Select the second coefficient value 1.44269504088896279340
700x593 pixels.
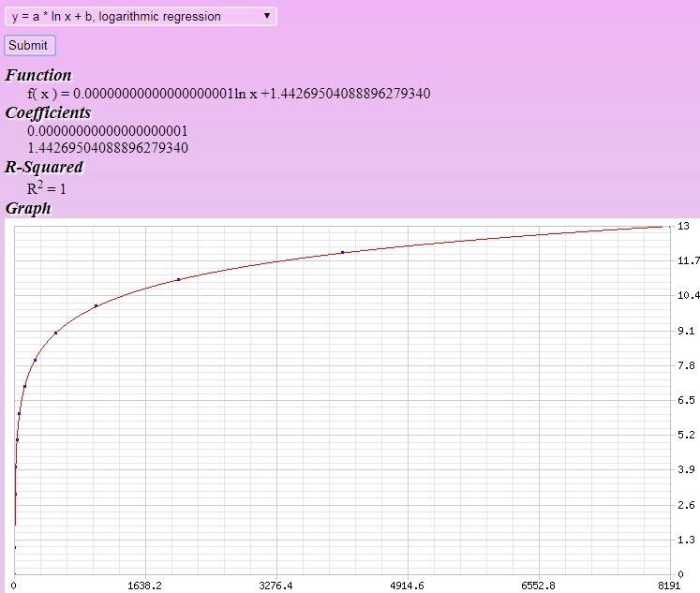[108, 148]
